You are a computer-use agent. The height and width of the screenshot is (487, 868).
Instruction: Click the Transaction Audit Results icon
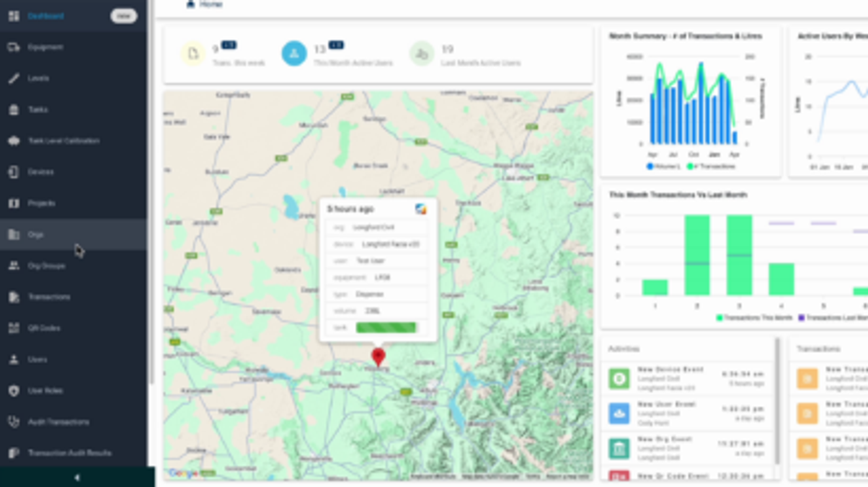pyautogui.click(x=13, y=453)
